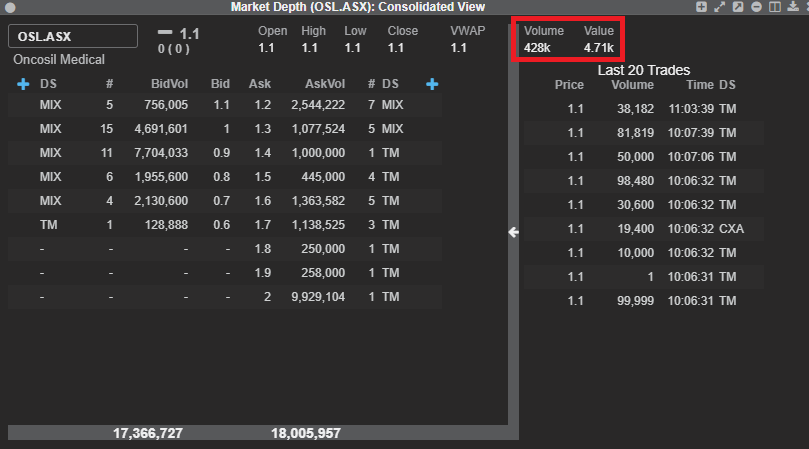Click the trade volume 98,480

(x=635, y=181)
